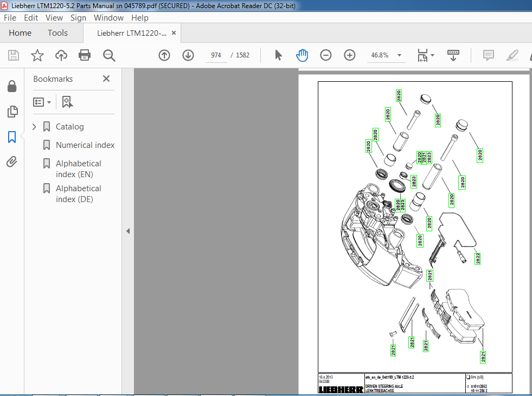Zoom out with minus button
Viewport: 532px width, 396px height.
(326, 55)
